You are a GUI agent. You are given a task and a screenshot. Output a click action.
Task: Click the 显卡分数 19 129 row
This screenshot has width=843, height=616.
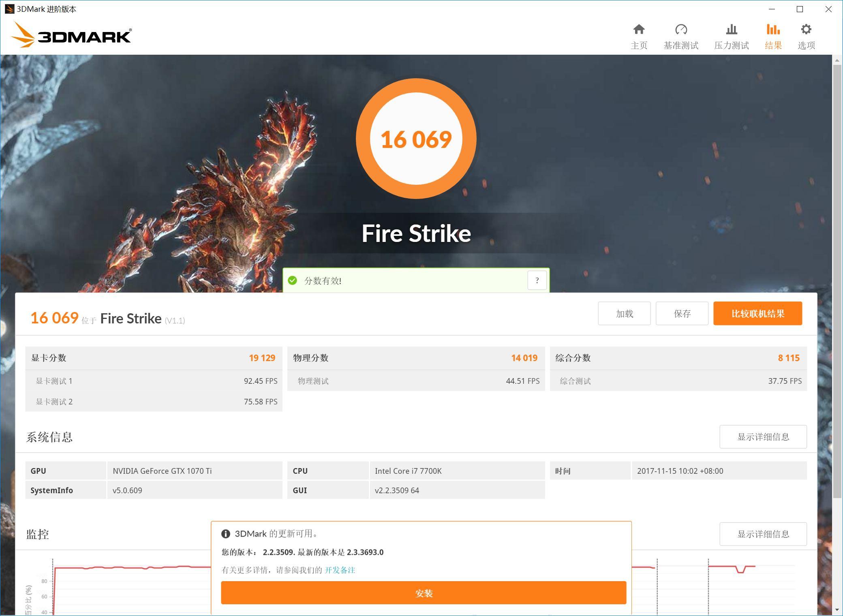pos(154,358)
